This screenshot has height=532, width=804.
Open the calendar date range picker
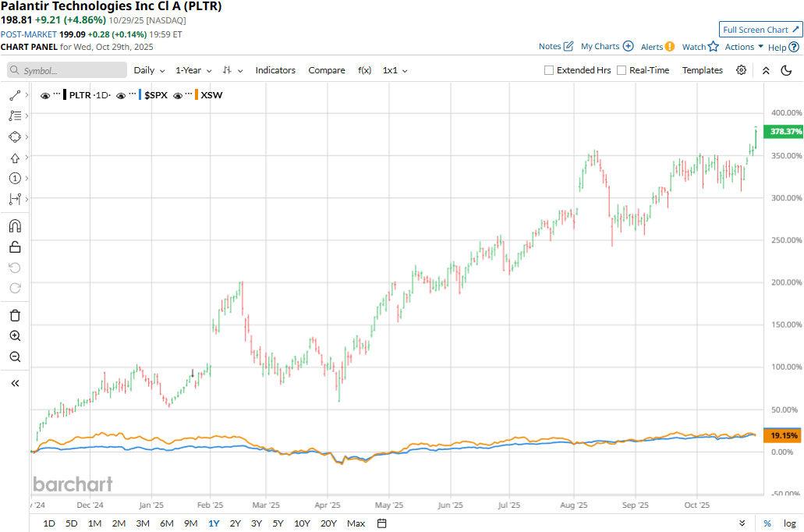[382, 523]
